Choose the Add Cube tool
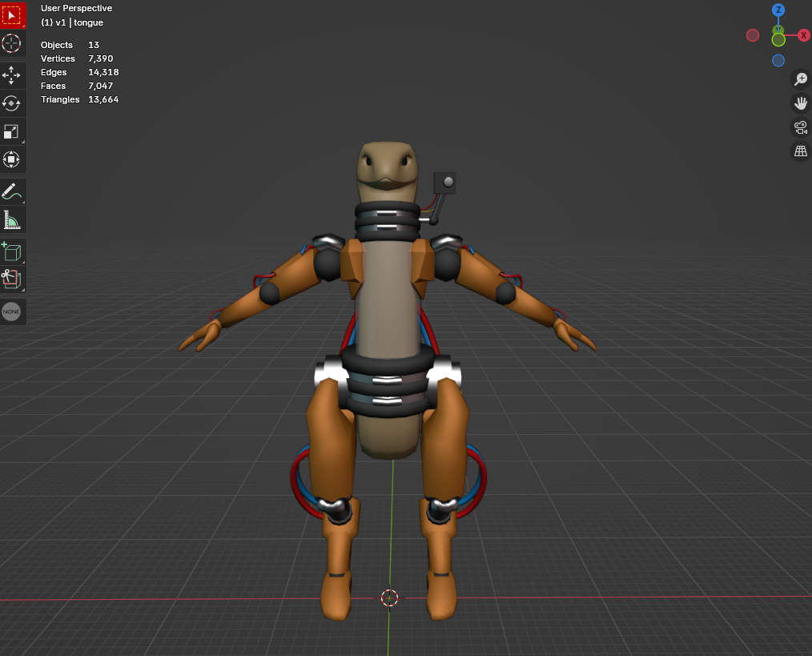 [12, 252]
